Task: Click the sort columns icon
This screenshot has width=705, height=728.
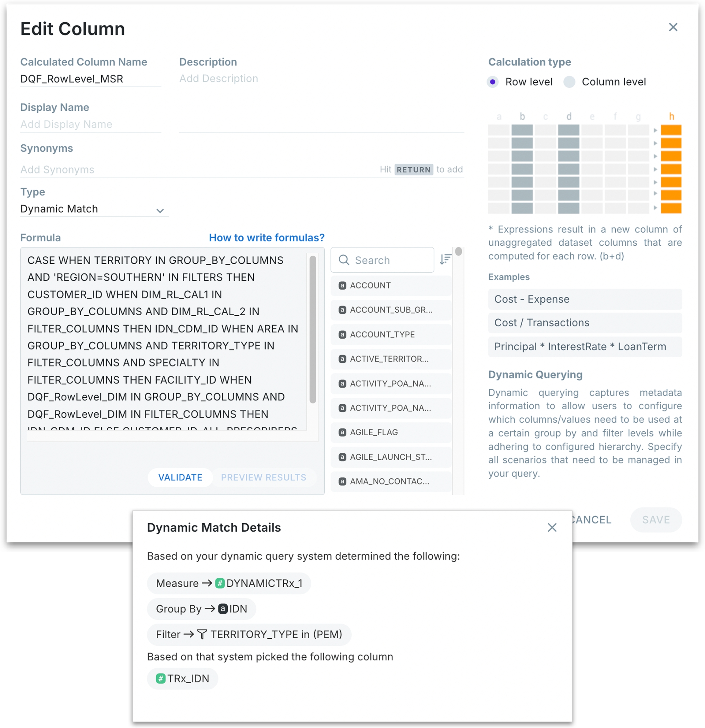Action: pos(445,259)
